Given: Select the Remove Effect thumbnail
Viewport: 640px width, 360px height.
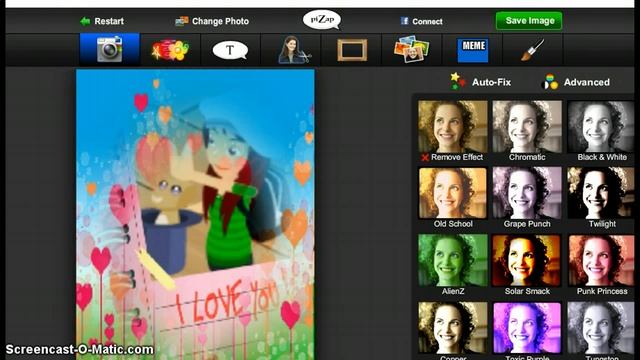Looking at the screenshot, I should pos(453,127).
